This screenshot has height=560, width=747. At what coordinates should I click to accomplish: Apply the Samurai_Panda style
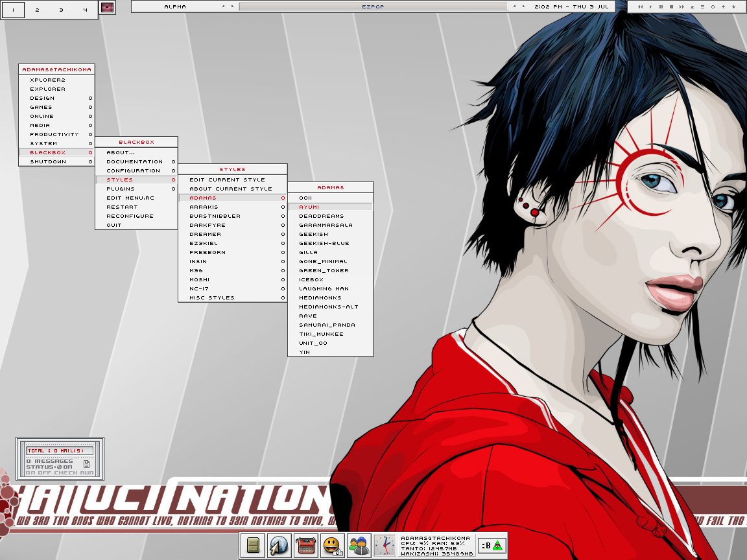[331, 325]
